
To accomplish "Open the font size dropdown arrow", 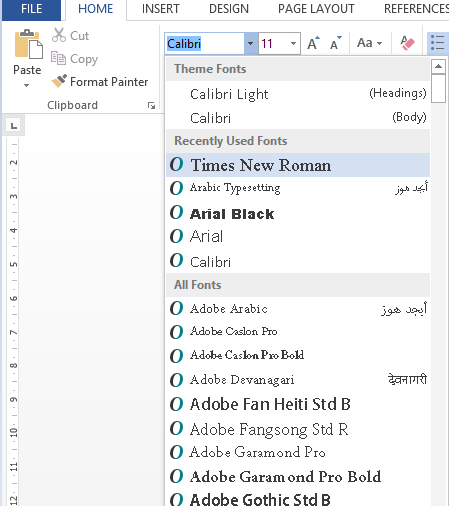I will (293, 43).
